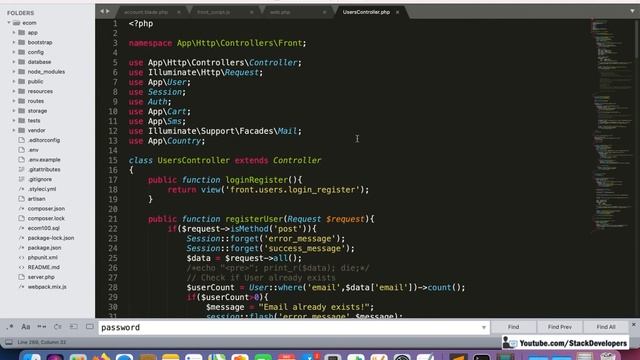Click the package.json file icon

[x=22, y=248]
